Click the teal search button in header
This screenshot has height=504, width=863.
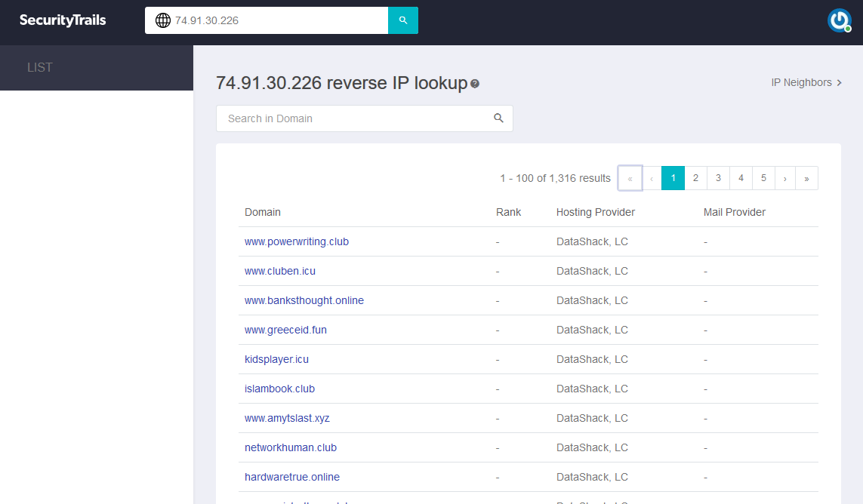click(x=403, y=20)
